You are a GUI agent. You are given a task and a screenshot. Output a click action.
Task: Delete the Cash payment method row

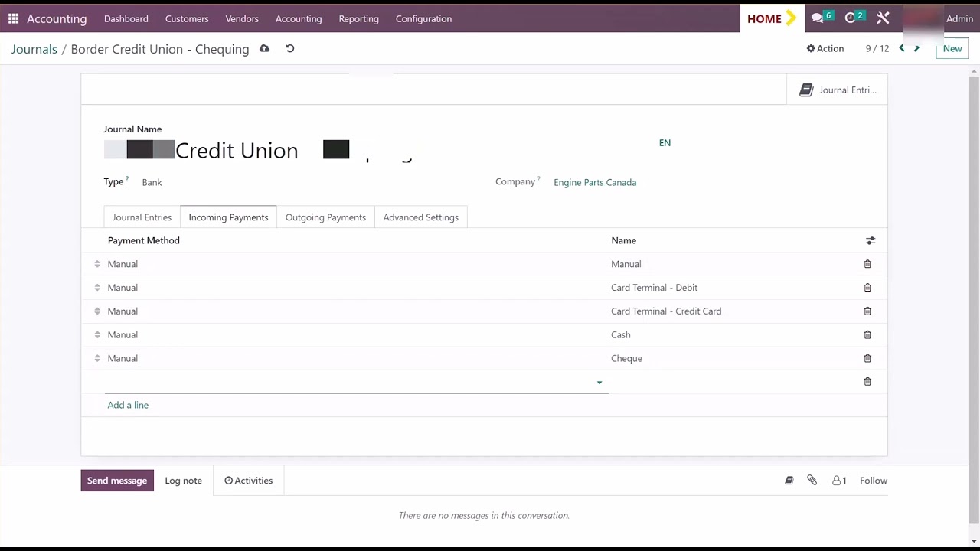pyautogui.click(x=867, y=334)
